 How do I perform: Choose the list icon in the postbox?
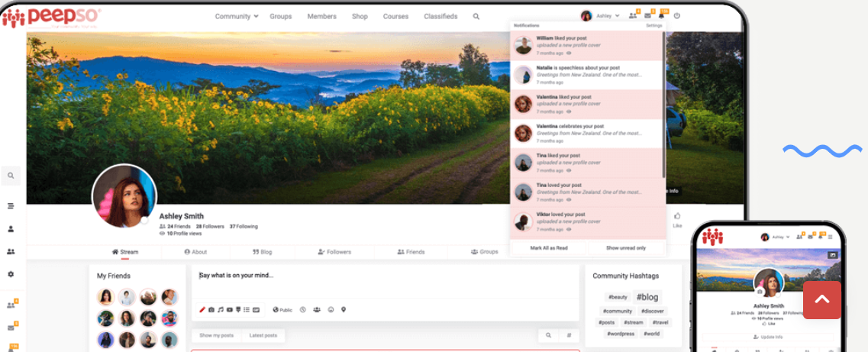click(x=247, y=310)
